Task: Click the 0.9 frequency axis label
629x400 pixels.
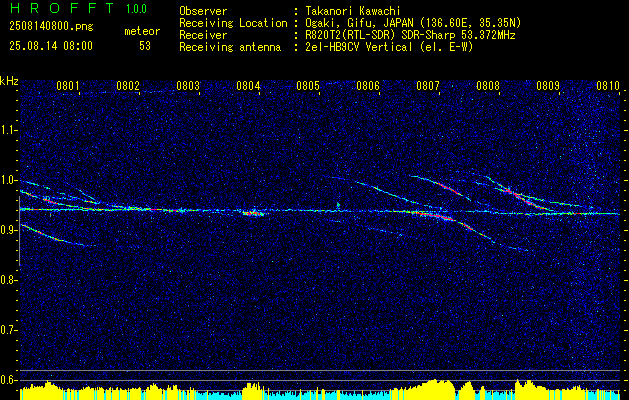Action: (x=8, y=230)
